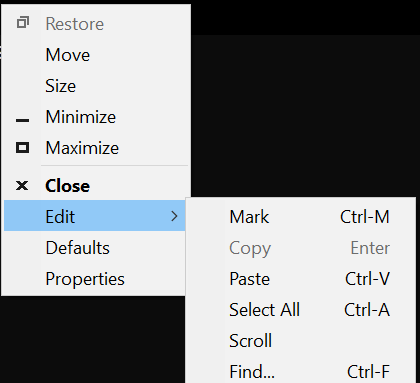
Task: Click the Minimize dash icon
Action: [x=22, y=120]
